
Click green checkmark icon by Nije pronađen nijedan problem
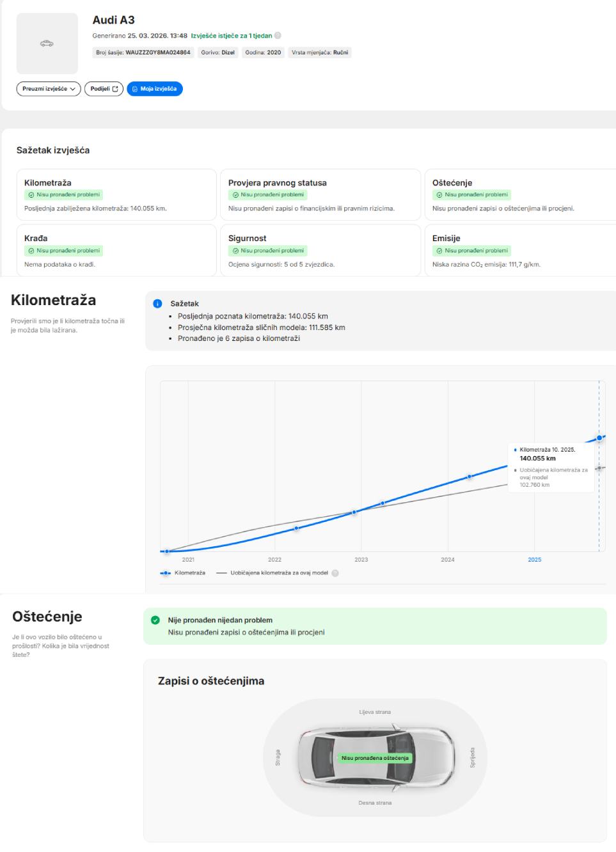click(x=155, y=620)
